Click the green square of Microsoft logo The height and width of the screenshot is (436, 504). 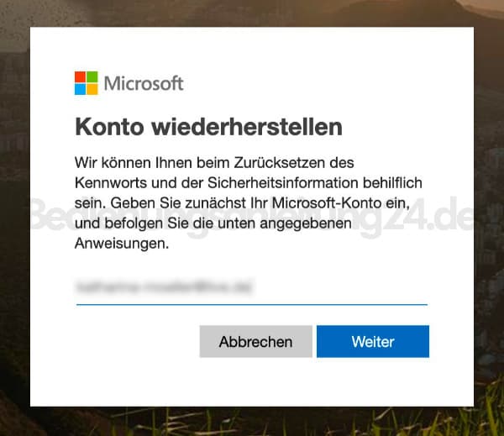pyautogui.click(x=92, y=76)
